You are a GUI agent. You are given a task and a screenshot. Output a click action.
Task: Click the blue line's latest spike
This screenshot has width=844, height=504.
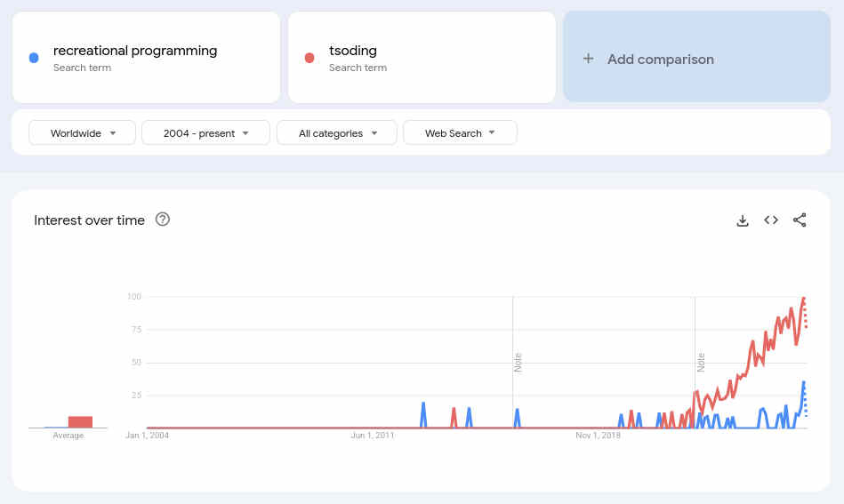coord(804,383)
